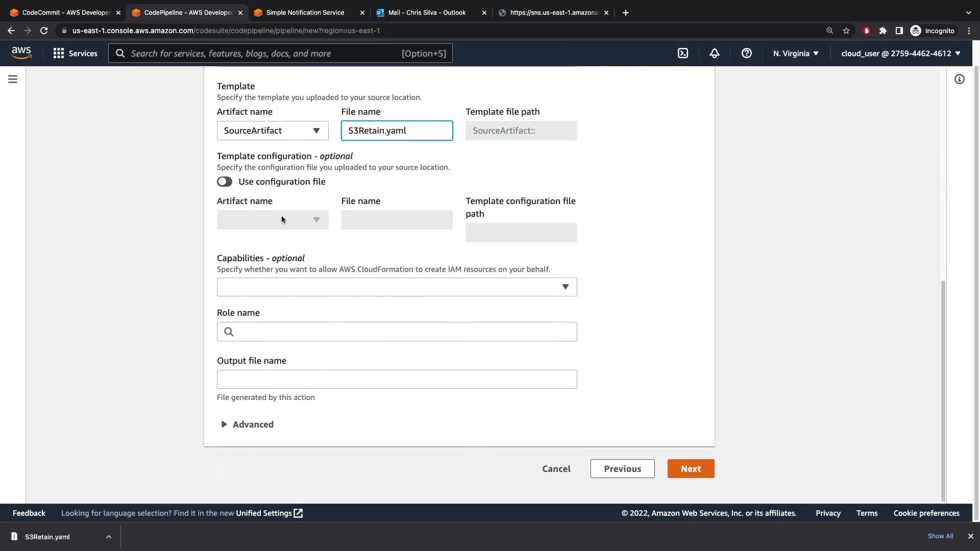Screen dimensions: 980x551
Task: Click the notifications bell icon
Action: (714, 53)
